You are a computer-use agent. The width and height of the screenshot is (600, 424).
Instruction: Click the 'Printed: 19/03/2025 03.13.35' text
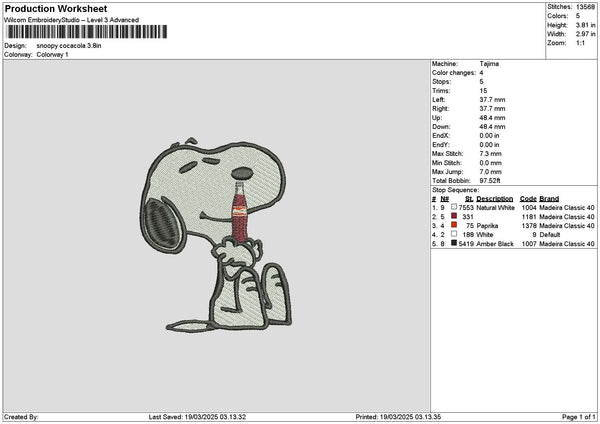click(398, 417)
